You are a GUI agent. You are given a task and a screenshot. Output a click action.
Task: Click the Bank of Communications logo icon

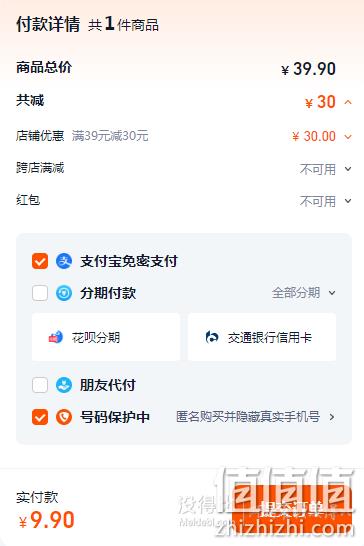tap(212, 337)
